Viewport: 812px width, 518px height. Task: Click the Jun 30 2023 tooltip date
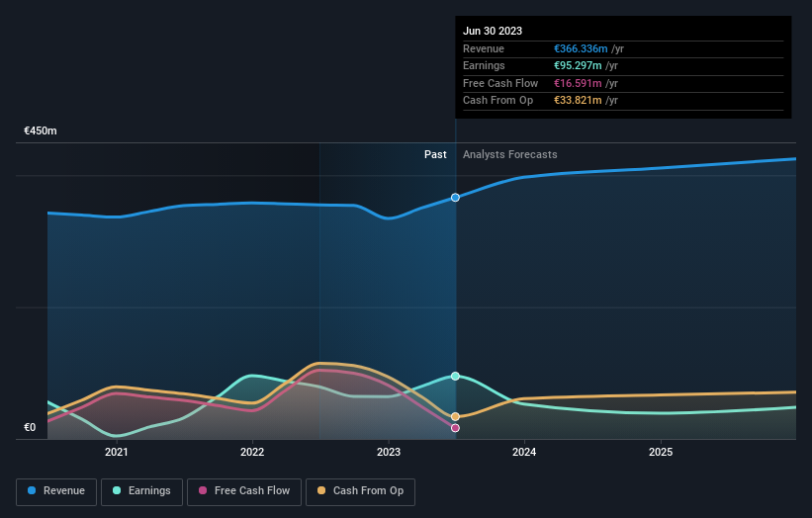[493, 31]
